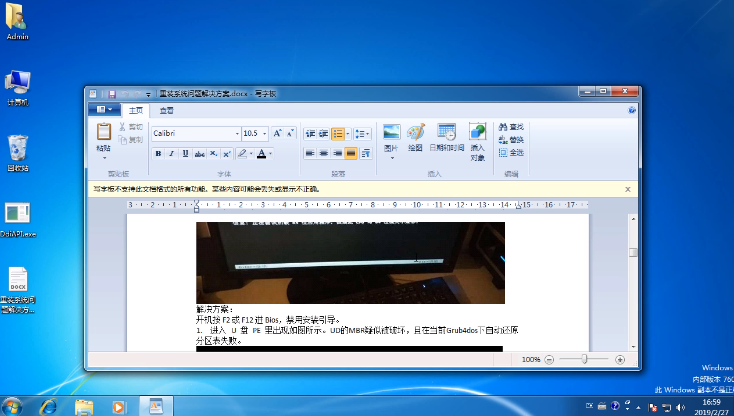
Task: Apply strikethrough to text
Action: click(x=199, y=154)
